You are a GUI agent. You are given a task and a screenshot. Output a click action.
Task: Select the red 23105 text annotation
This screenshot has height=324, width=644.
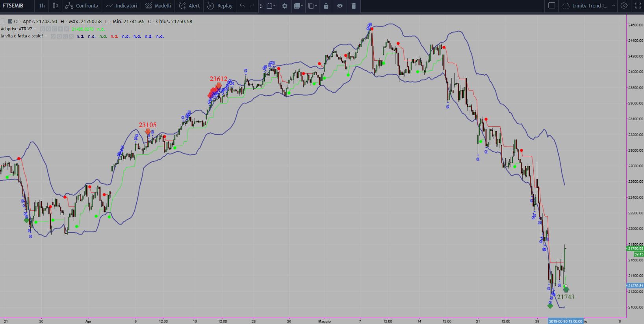(147, 125)
